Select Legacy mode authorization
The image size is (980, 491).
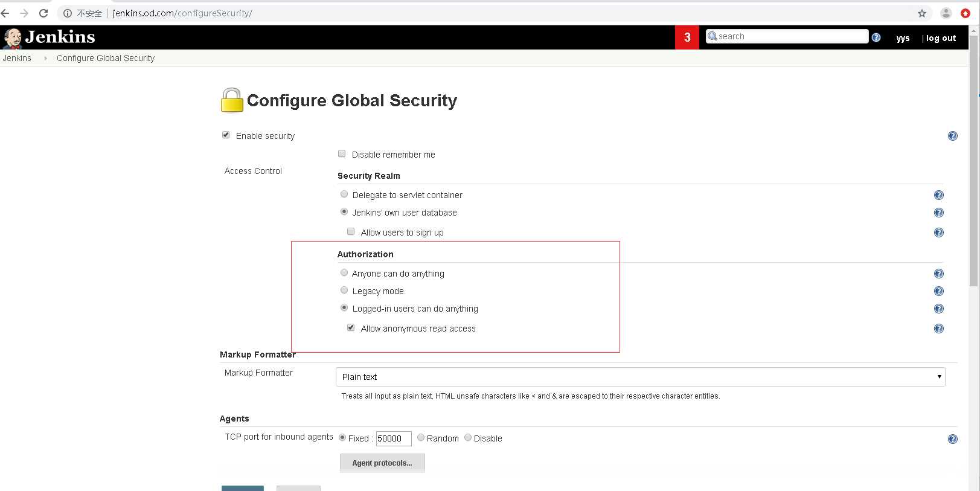[x=344, y=290]
